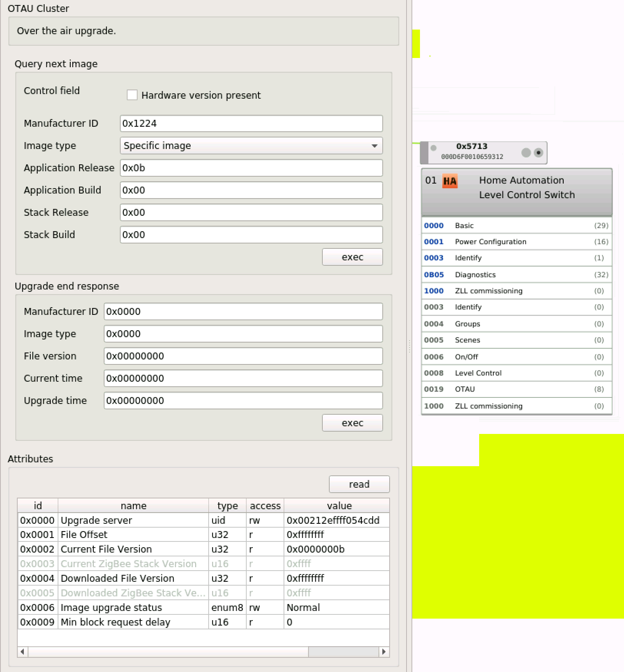Open the grey 1000 ZLL commissioning cluster
This screenshot has width=624, height=672.
[x=517, y=406]
